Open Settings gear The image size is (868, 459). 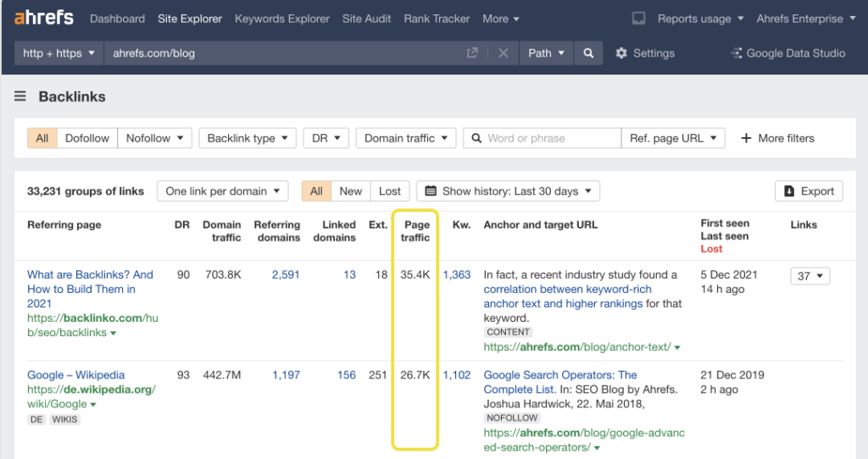click(645, 53)
